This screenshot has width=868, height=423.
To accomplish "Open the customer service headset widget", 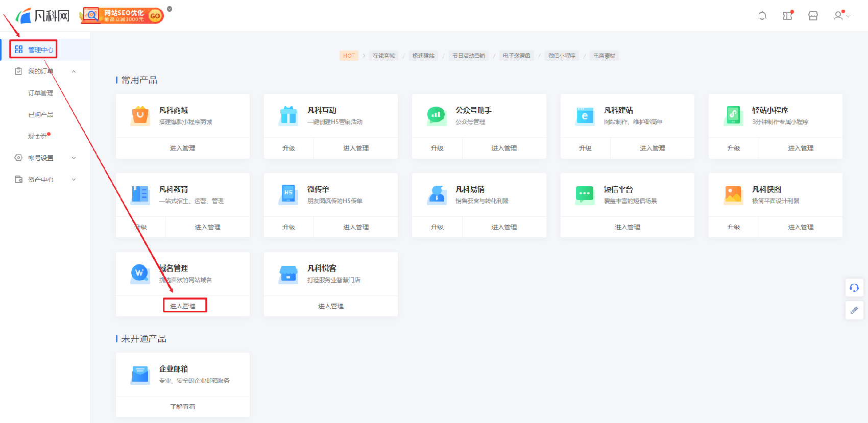I will tap(854, 288).
